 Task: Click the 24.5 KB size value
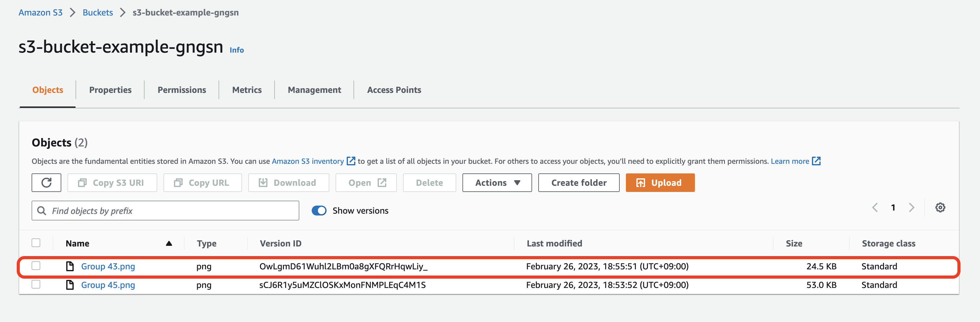[x=821, y=266]
